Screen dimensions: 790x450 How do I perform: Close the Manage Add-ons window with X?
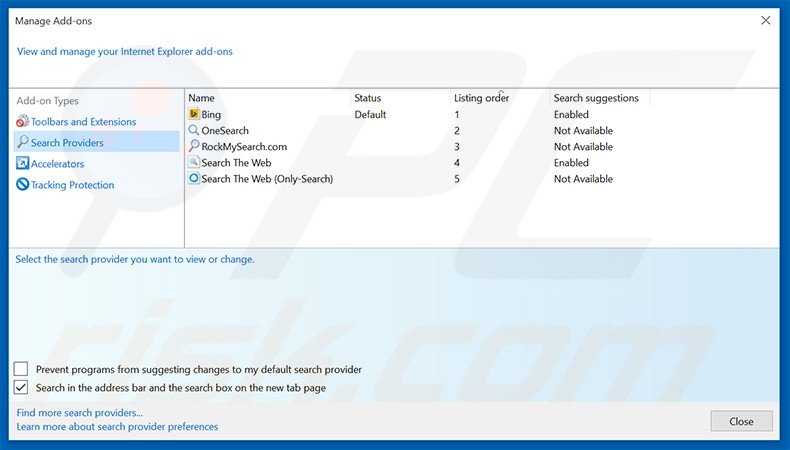[765, 21]
